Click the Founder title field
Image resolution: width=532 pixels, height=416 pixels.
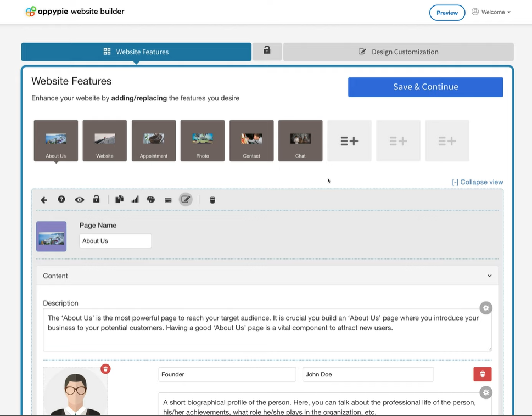pos(227,374)
